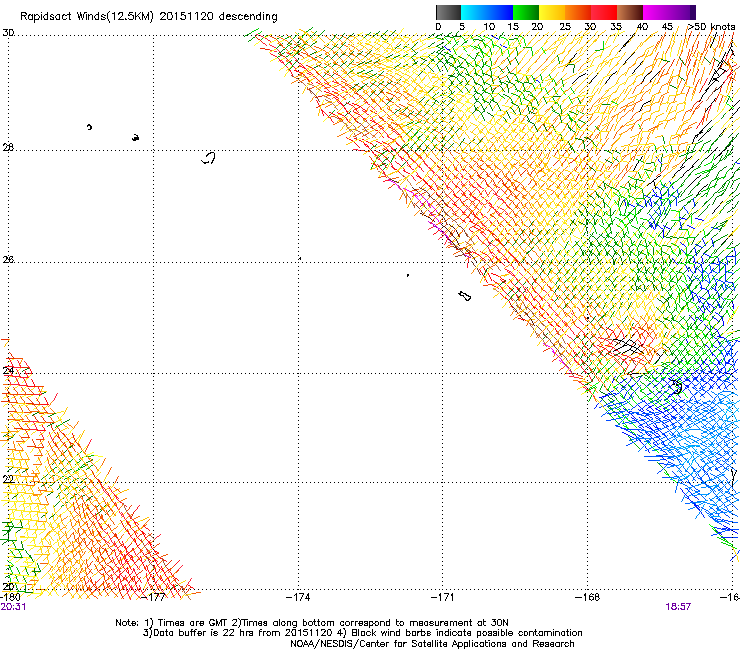
Task: Click the "15" legend tick label
Action: (513, 27)
